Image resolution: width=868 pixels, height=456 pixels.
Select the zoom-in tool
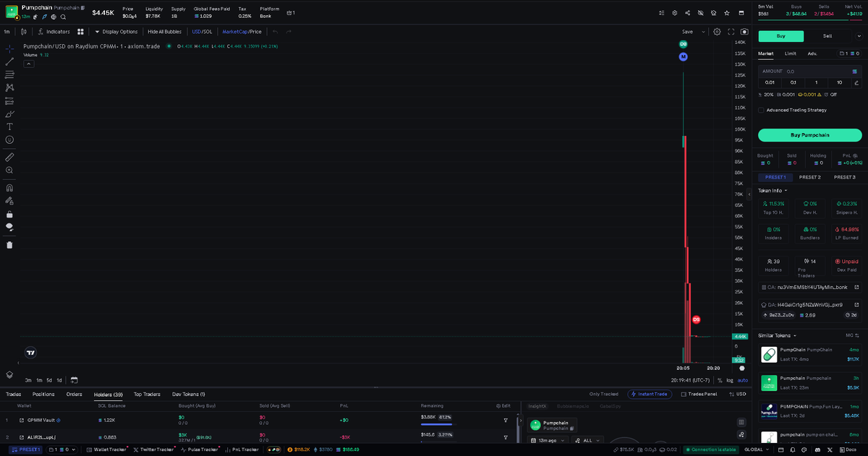[9, 170]
